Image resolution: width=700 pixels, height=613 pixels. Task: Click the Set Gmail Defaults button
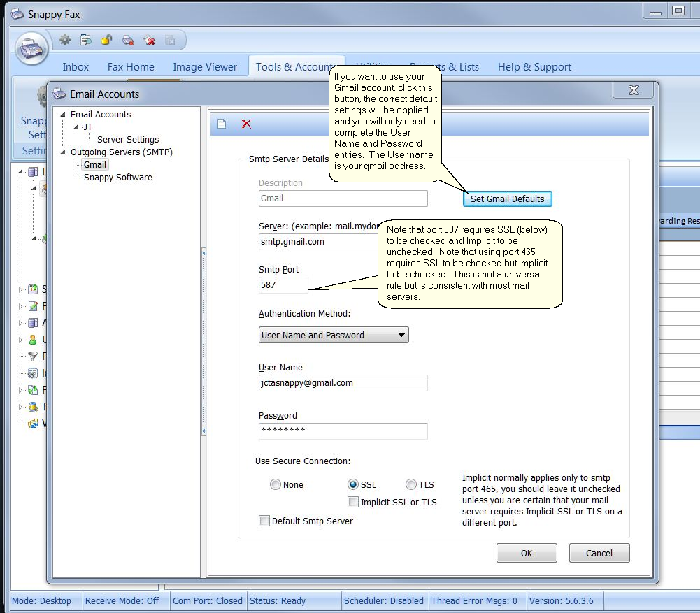(508, 199)
